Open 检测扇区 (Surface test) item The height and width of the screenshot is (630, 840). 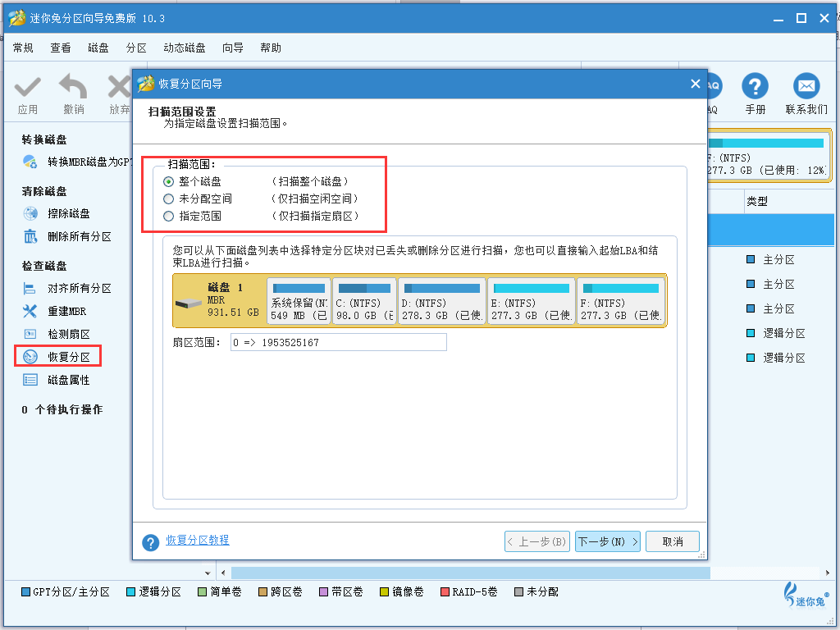[69, 335]
